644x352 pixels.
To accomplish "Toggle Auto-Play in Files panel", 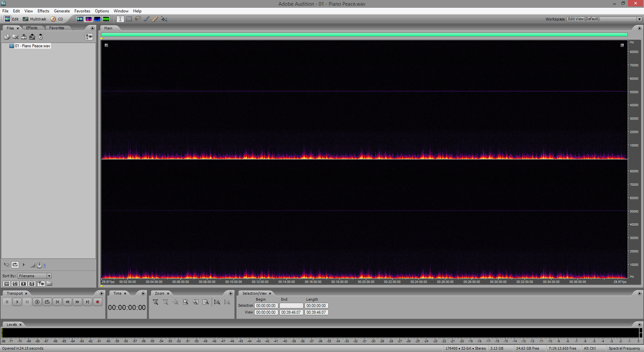I will coord(6,265).
